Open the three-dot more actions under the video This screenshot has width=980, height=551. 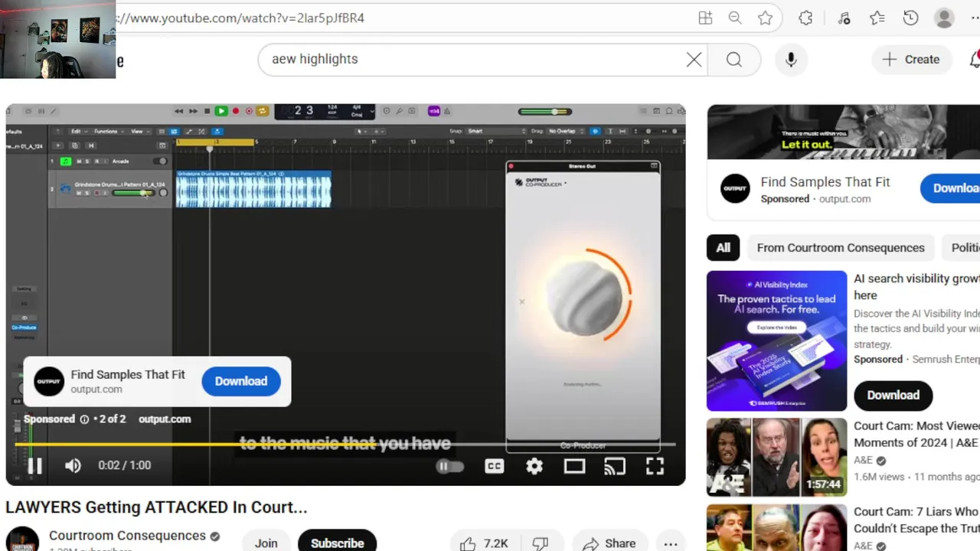point(671,543)
